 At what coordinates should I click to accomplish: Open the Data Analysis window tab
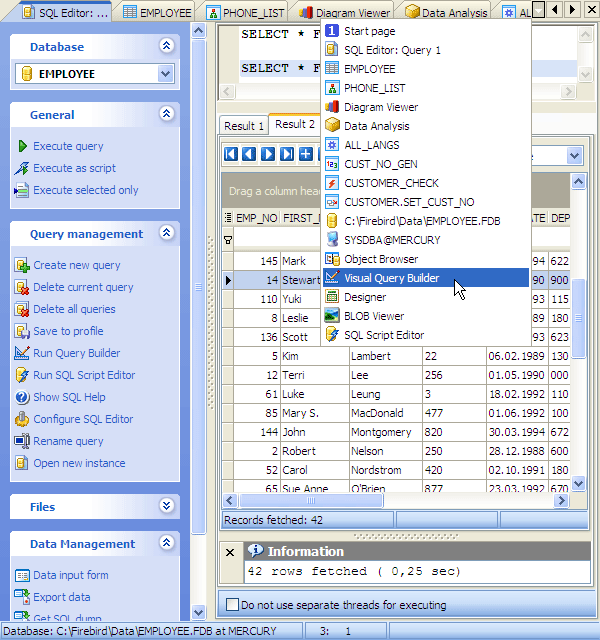tap(448, 13)
